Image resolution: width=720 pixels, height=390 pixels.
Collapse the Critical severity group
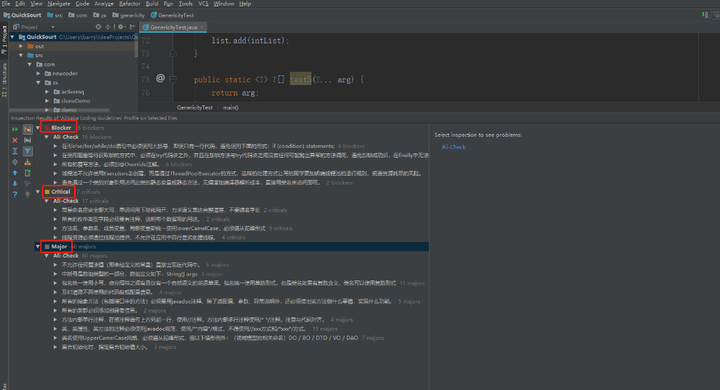coord(38,192)
